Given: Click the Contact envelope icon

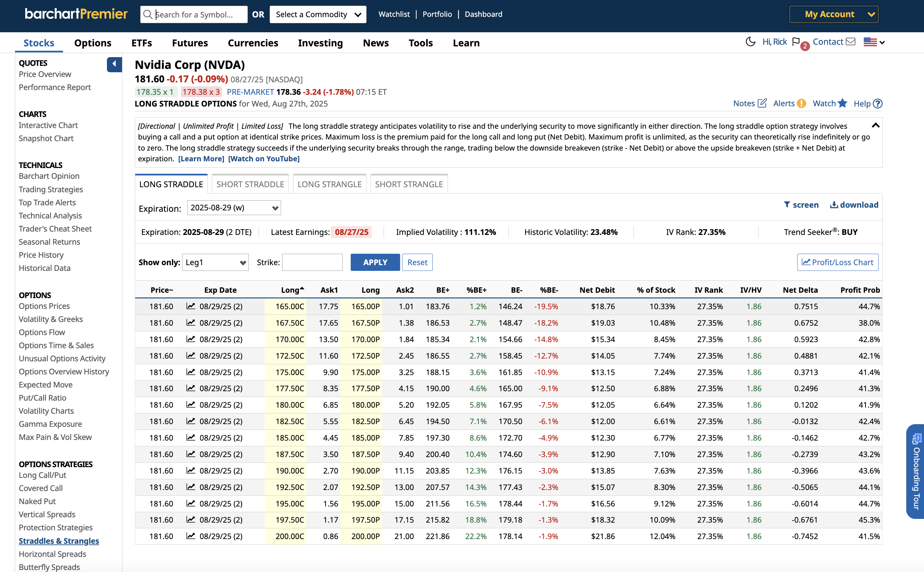Looking at the screenshot, I should pyautogui.click(x=851, y=42).
